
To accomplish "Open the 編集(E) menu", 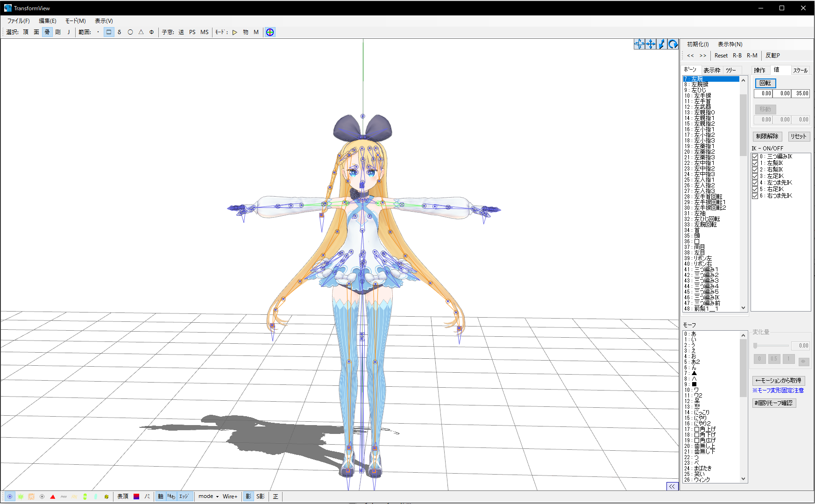I will (47, 21).
